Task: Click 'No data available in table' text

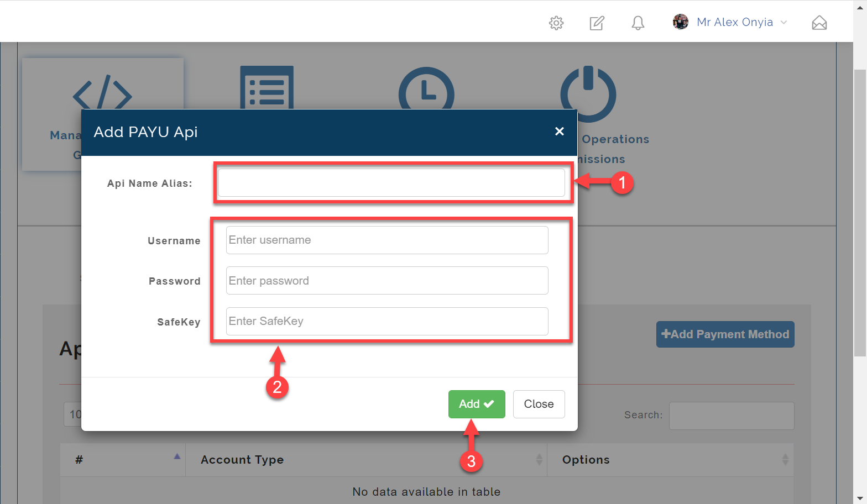Action: point(426,492)
